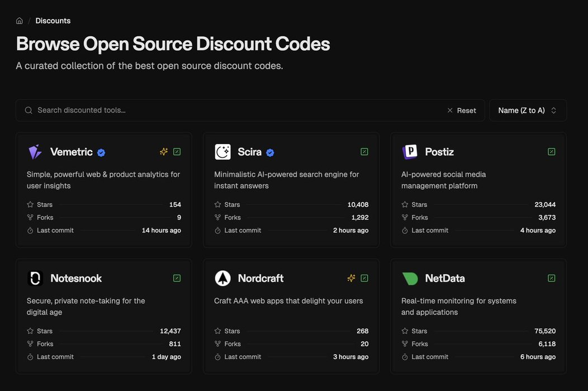Click Notesnook's description about private note-taking

[86, 306]
